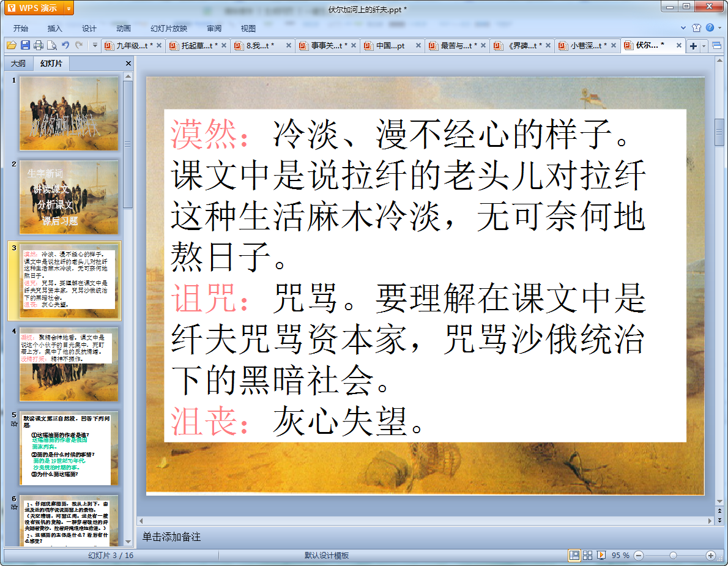Expand the dropdown arrow beside WPS 演示

69,8
